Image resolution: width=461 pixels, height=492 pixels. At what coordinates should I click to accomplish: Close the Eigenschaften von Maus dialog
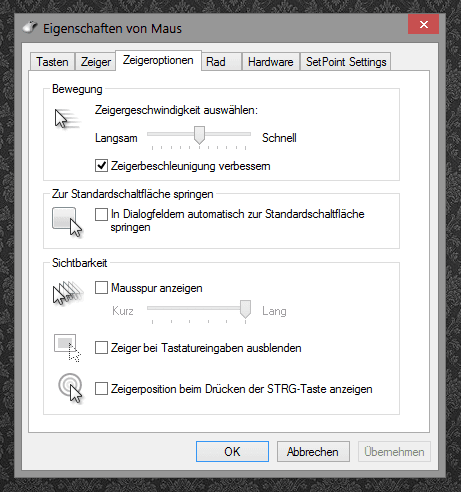[x=423, y=24]
